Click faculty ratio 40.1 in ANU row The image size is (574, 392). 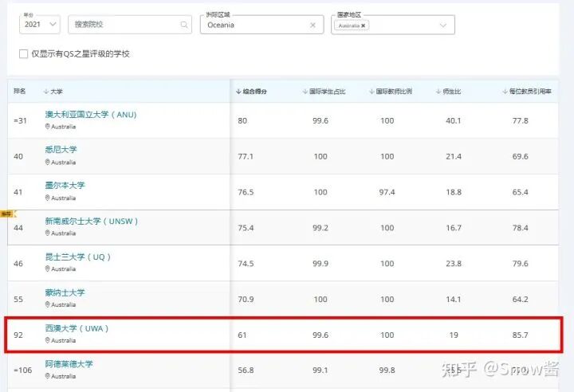pos(454,121)
